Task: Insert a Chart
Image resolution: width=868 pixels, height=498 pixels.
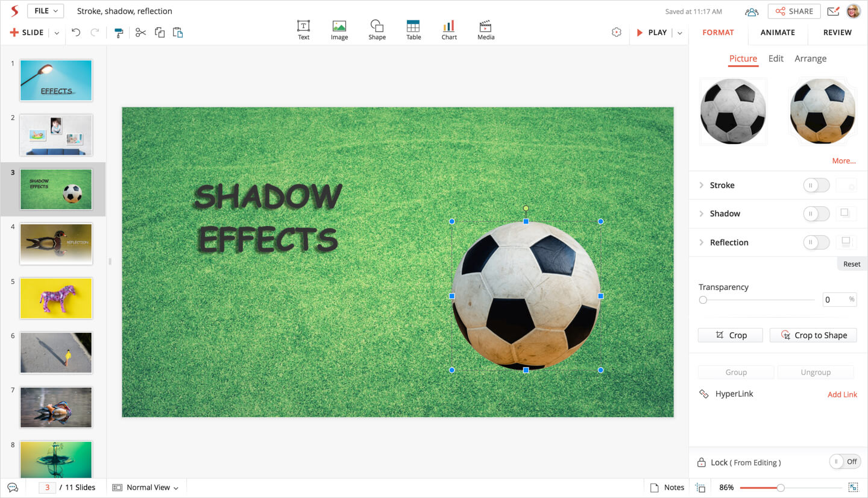Action: 449,30
